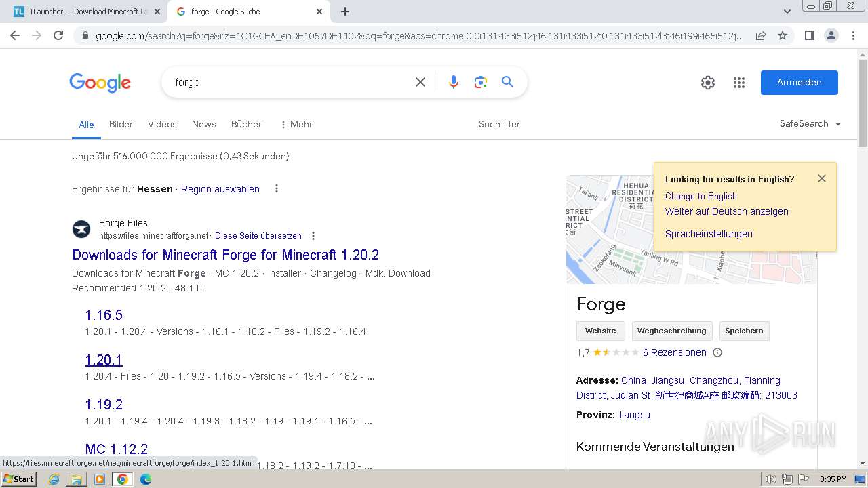Screen dimensions: 868x488
Task: Open Google settings gear
Action: (x=708, y=83)
